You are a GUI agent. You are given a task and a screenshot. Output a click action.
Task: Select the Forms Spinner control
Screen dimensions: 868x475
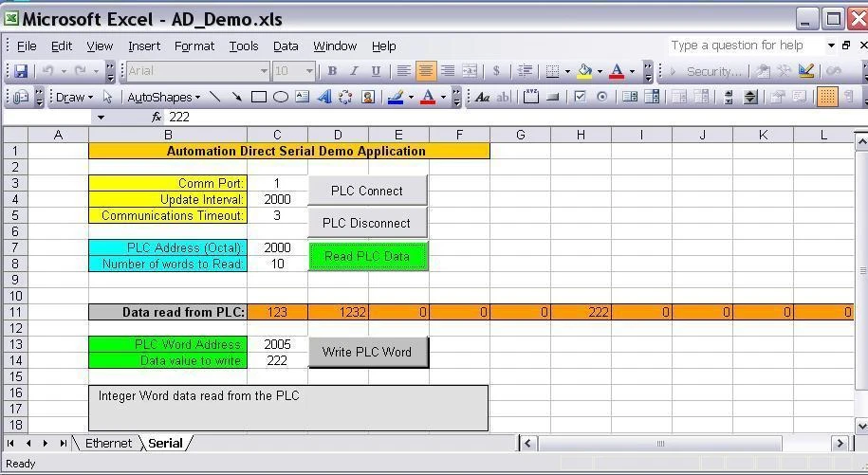[750, 98]
